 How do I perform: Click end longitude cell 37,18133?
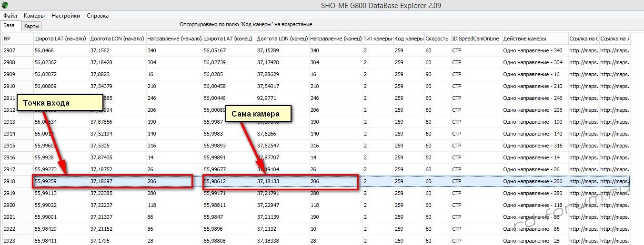pos(282,181)
